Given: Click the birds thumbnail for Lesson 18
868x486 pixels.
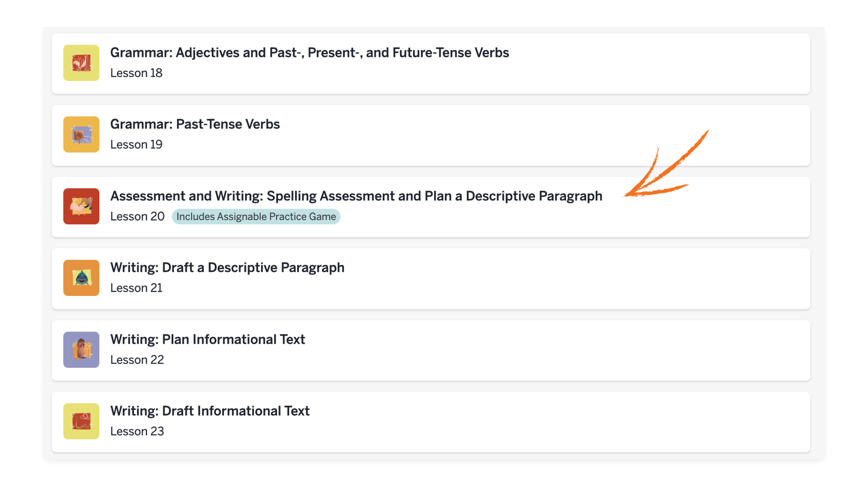Looking at the screenshot, I should 81,63.
